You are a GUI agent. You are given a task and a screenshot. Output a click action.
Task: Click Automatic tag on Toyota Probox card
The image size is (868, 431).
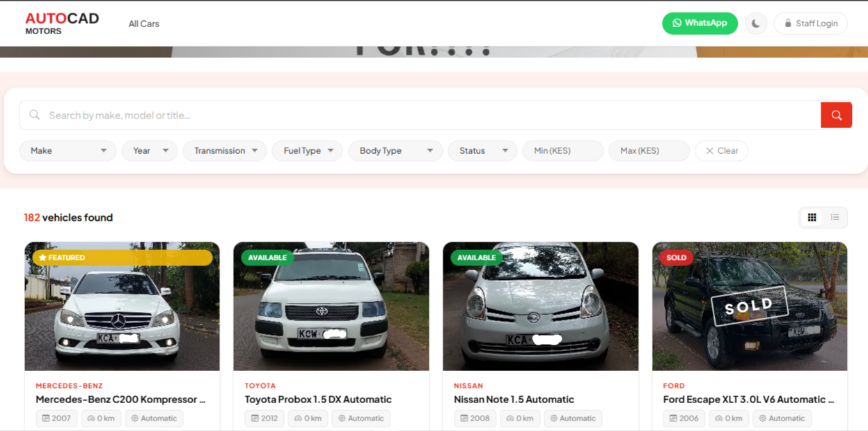(361, 418)
